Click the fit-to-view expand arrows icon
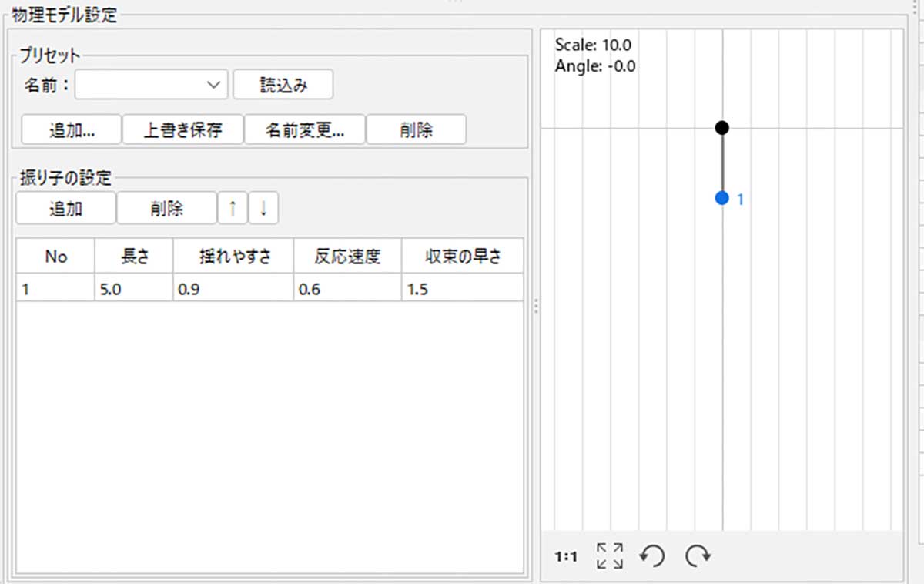924x584 pixels. pos(610,555)
